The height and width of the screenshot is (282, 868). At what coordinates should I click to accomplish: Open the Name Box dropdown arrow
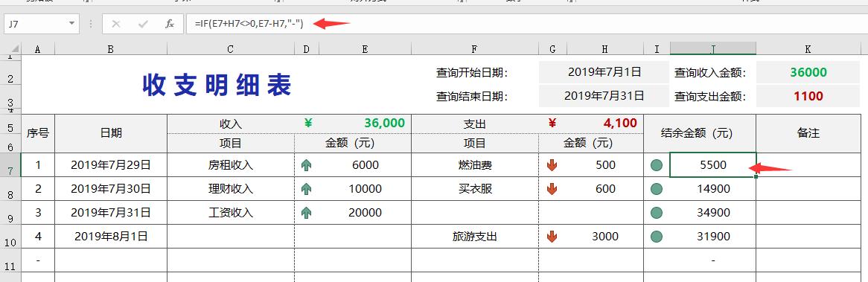[71, 24]
